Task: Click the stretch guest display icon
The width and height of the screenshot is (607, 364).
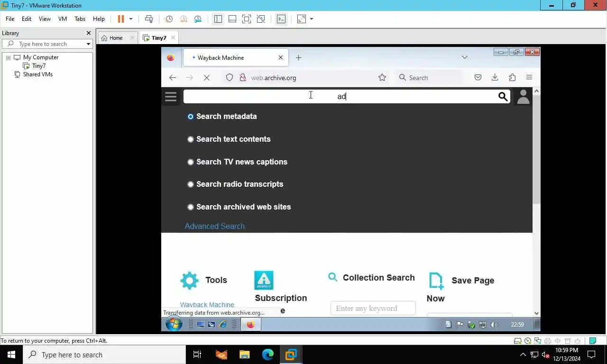Action: click(302, 19)
